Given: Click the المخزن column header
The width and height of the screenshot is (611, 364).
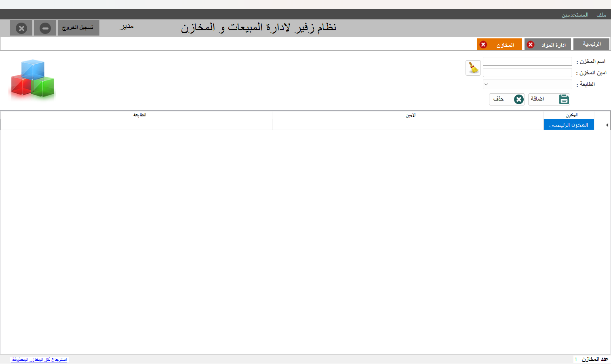Looking at the screenshot, I should 569,115.
